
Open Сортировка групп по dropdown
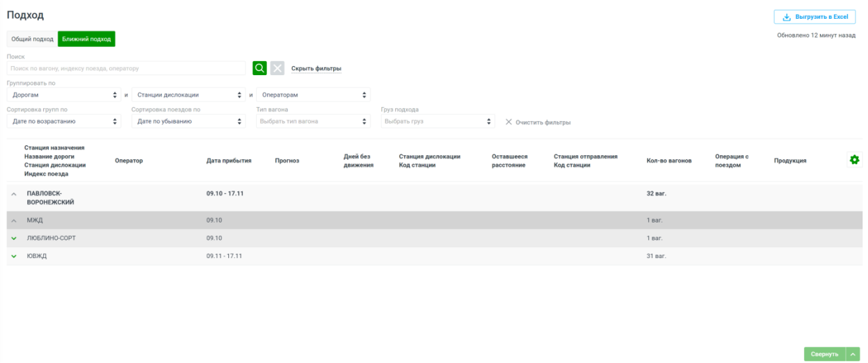coord(64,121)
